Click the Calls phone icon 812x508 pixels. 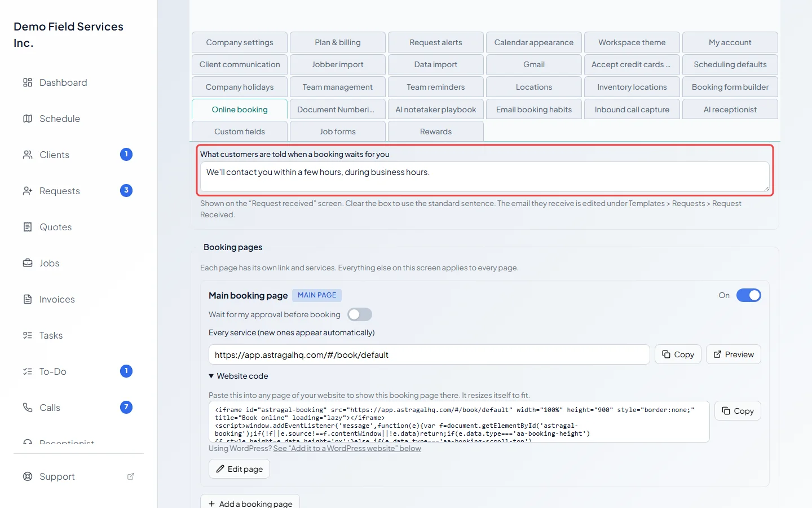pyautogui.click(x=28, y=408)
